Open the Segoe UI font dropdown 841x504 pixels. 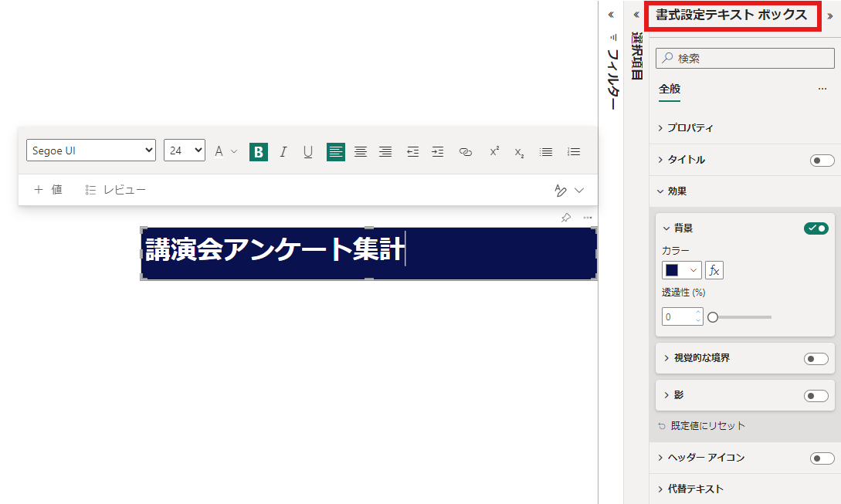pos(91,151)
